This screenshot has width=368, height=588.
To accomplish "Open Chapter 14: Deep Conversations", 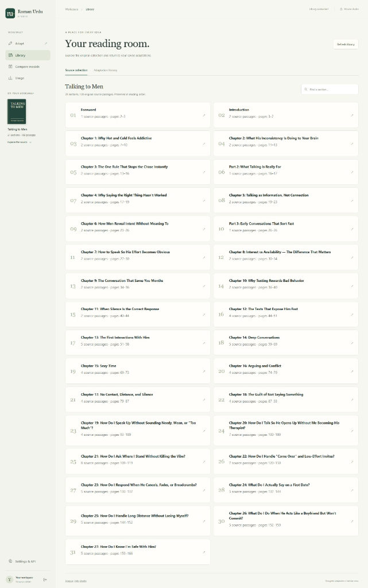I will pos(286,343).
